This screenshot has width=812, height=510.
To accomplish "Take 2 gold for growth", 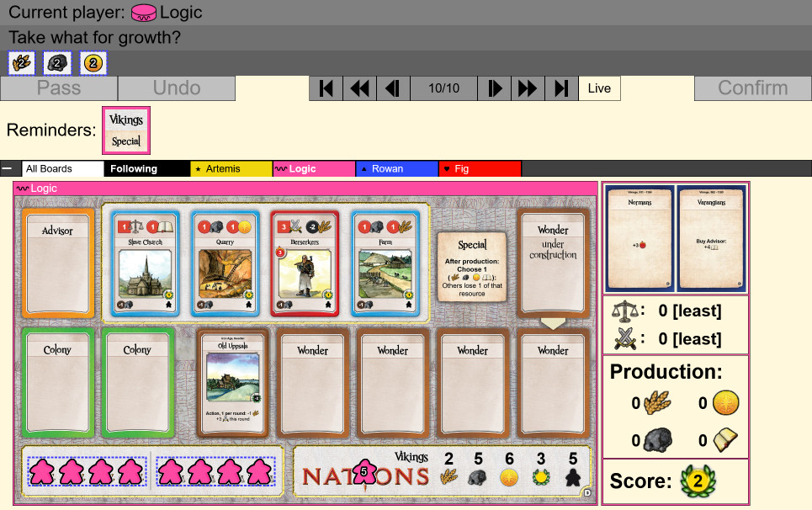I will pos(93,63).
